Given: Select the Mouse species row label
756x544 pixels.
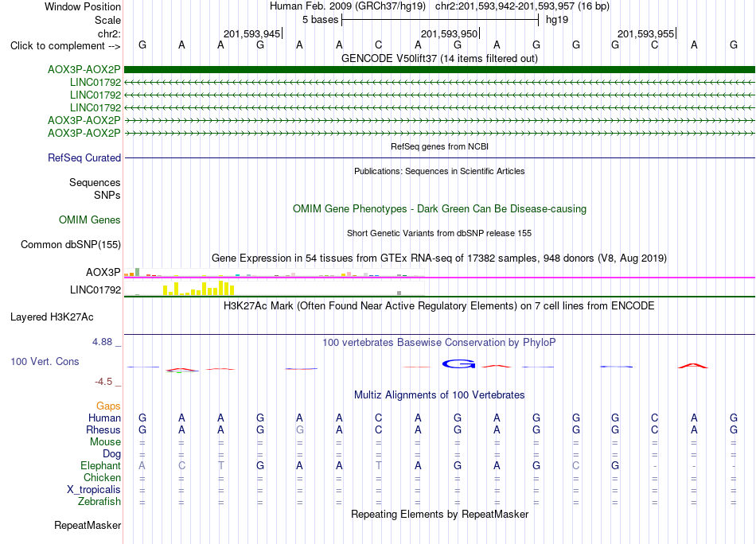Looking at the screenshot, I should tap(105, 442).
